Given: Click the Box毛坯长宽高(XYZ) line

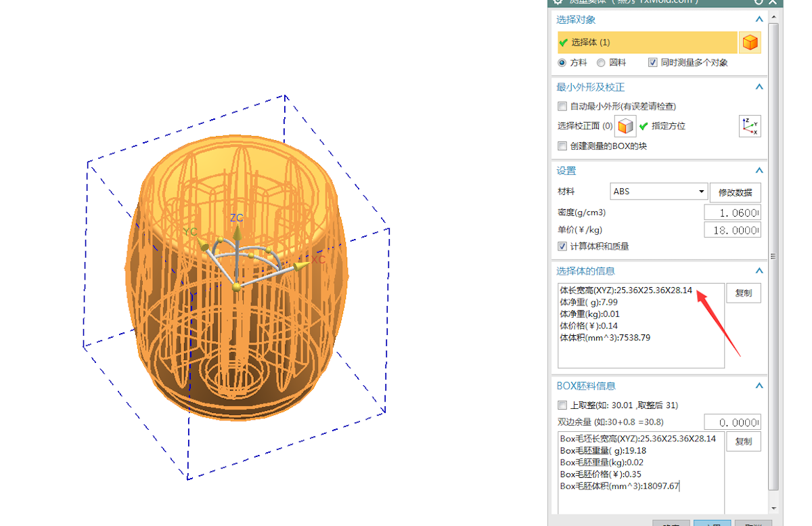Looking at the screenshot, I should [x=637, y=439].
